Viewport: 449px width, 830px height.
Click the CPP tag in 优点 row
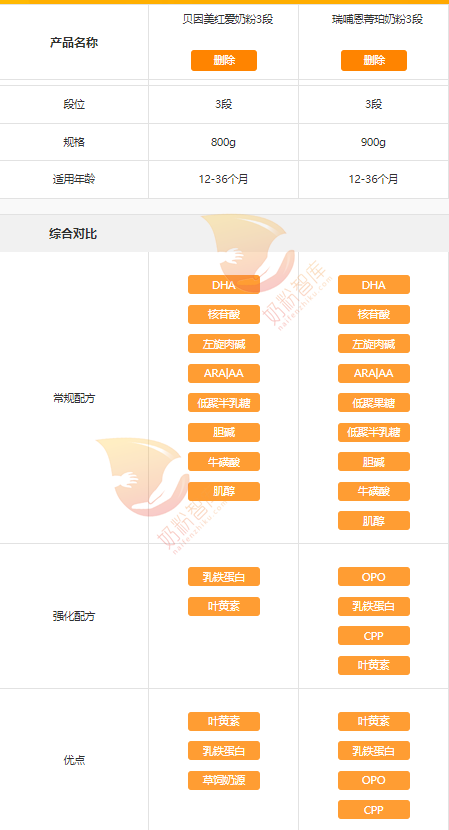(x=374, y=810)
